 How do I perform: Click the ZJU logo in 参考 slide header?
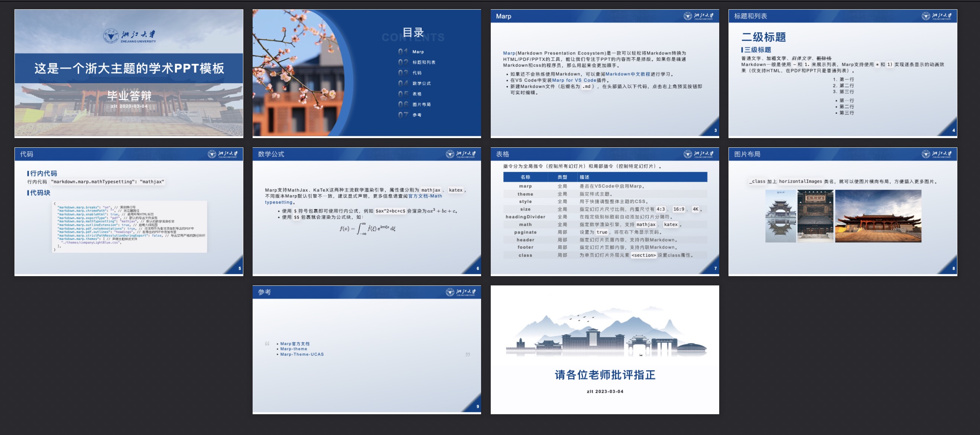click(460, 292)
